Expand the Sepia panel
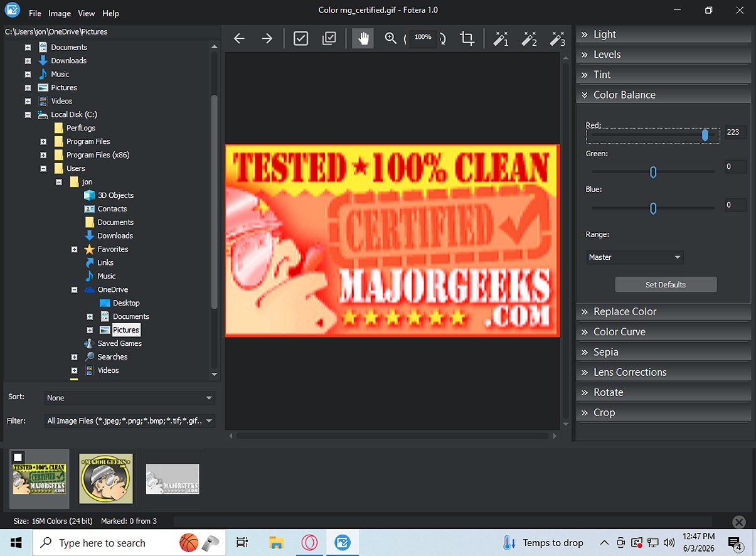Screen dimensions: 756x556 pos(664,352)
